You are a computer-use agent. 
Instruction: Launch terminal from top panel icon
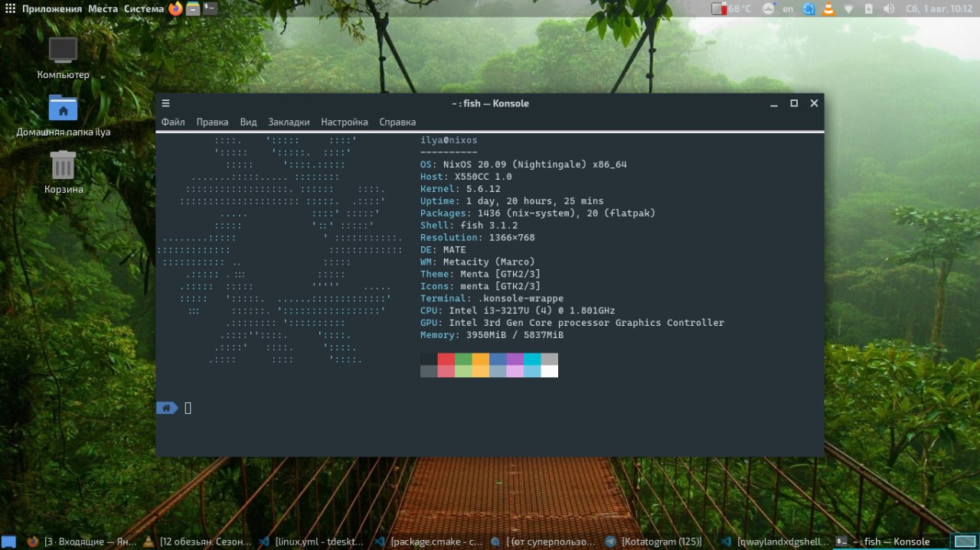tap(210, 8)
